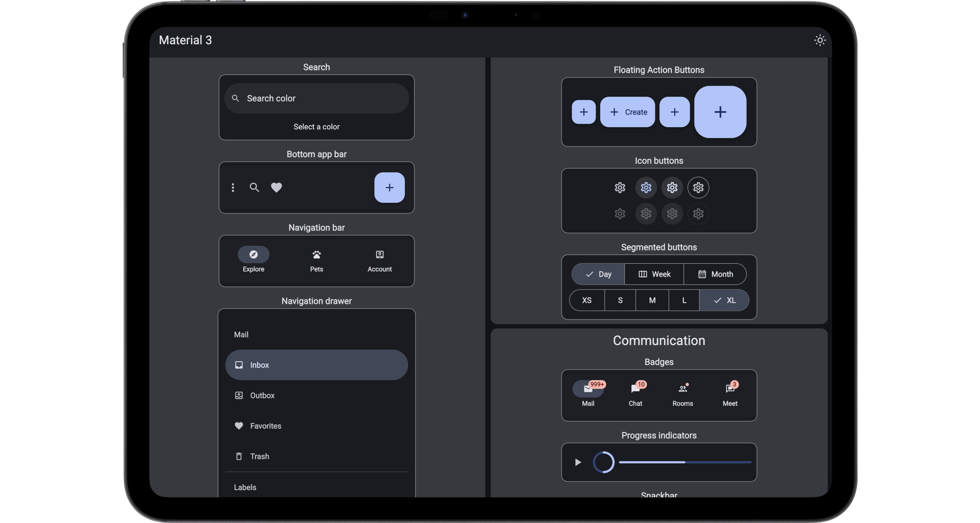Open the overflow menu icon in bottom app bar
The height and width of the screenshot is (523, 980).
233,188
